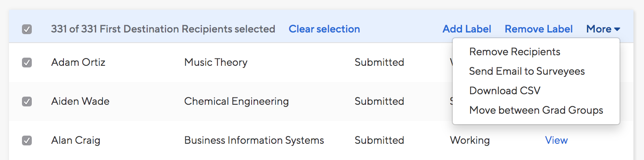Click Alan Craig's name in the list
644x160 pixels.
(x=76, y=141)
